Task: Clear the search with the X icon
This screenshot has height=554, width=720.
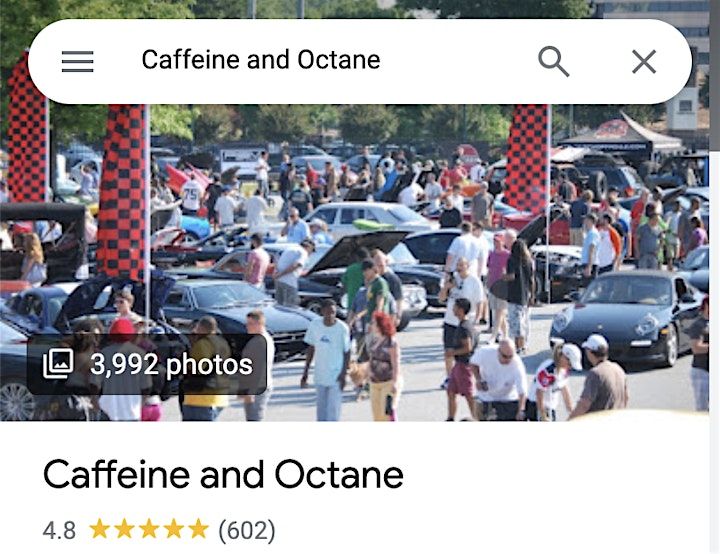Action: click(644, 62)
